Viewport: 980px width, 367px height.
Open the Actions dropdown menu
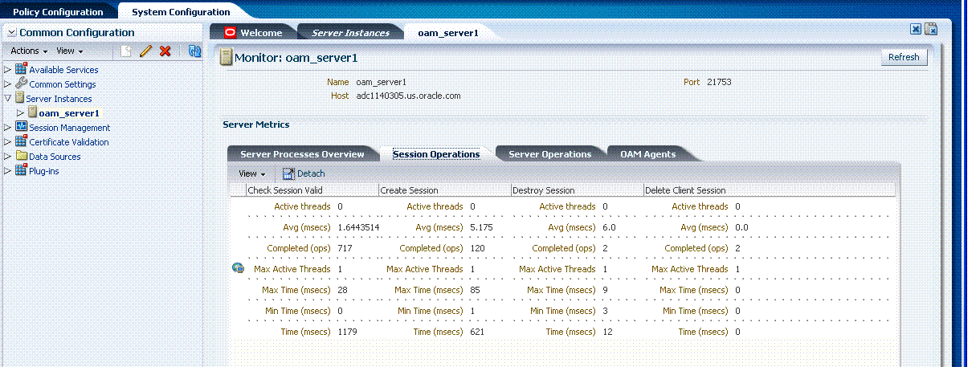29,51
